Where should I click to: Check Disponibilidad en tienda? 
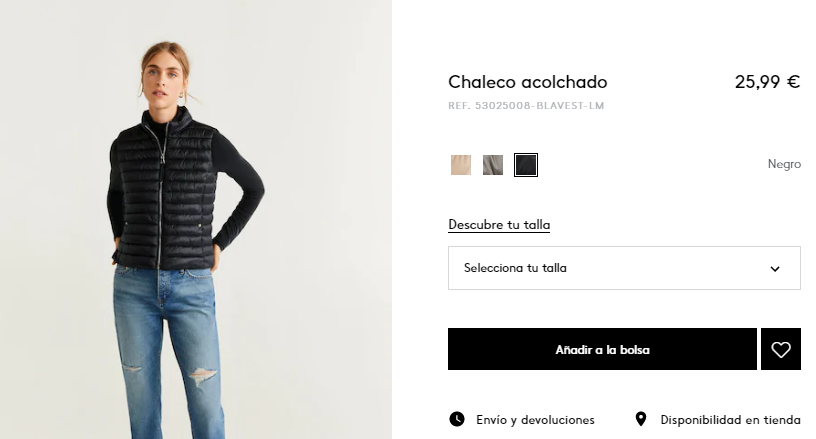[x=730, y=420]
